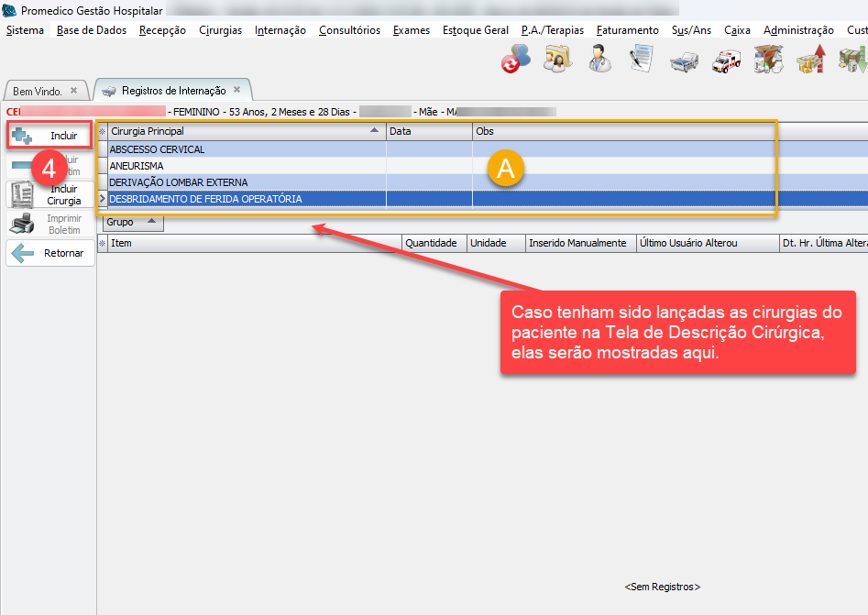Click the Retornar button
This screenshot has height=615, width=868.
tap(51, 253)
